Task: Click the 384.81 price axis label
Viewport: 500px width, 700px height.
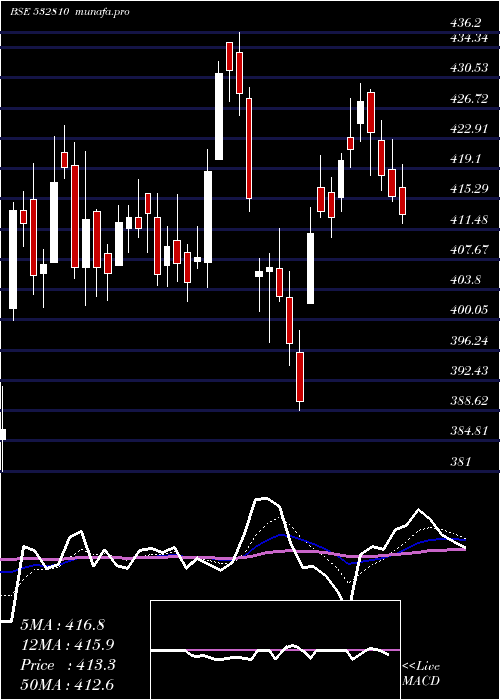Action: pos(467,431)
